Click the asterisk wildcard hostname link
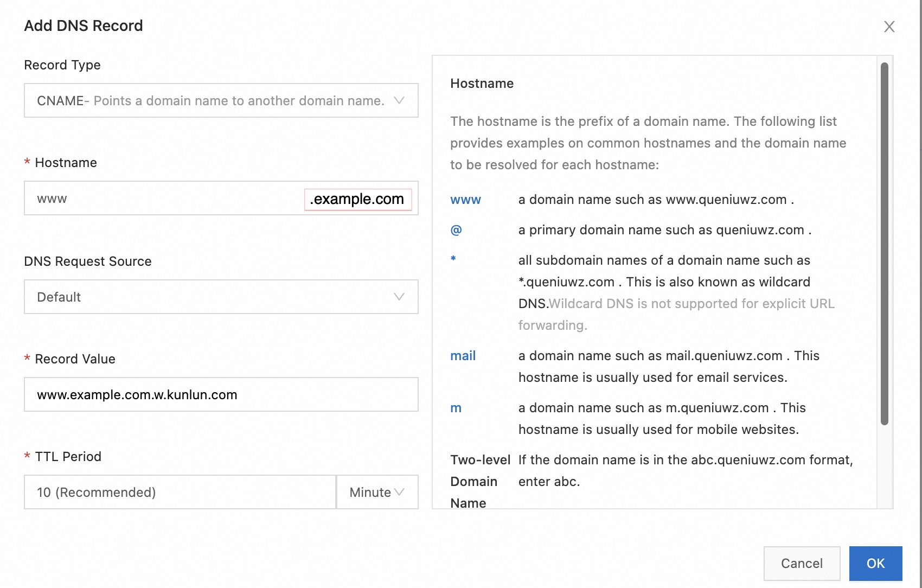Viewport: 922px width, 588px height. coord(453,259)
